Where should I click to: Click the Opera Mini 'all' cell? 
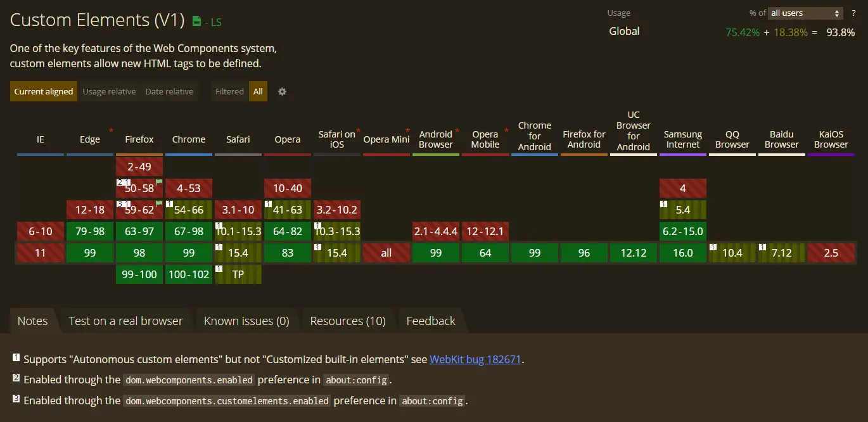point(386,253)
